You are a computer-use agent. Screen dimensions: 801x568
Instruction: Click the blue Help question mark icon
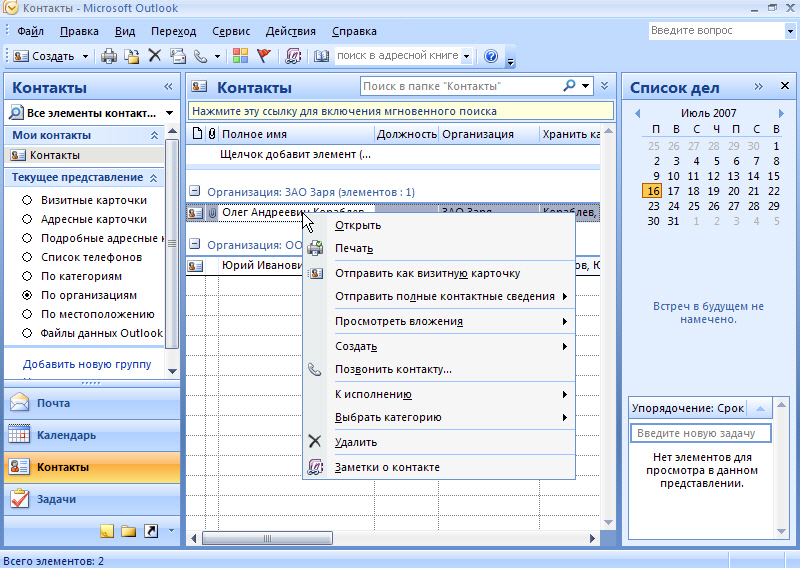point(491,56)
